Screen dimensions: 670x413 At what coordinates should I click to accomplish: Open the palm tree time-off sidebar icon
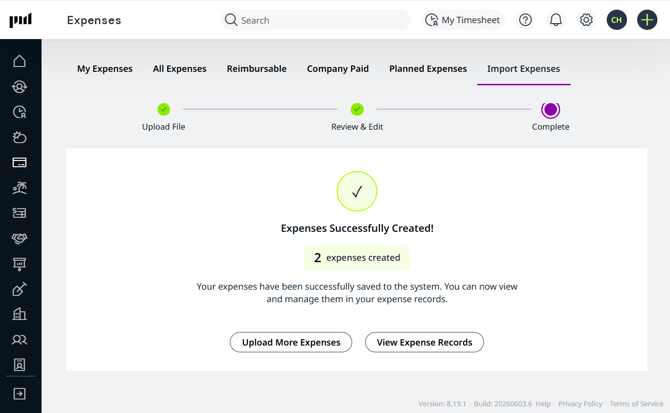pos(19,188)
